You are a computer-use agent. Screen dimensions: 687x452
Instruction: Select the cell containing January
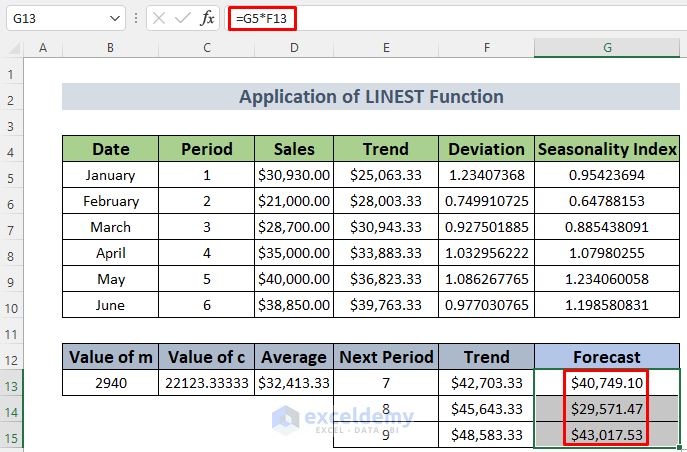coord(110,175)
